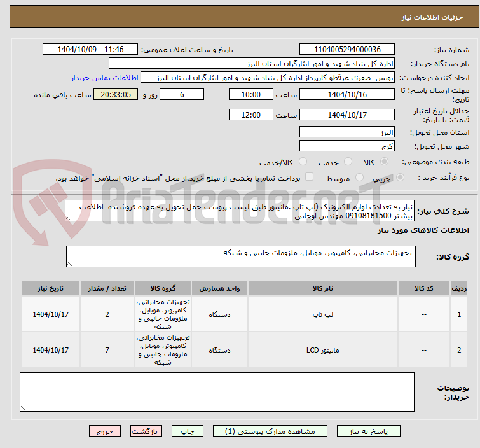
Task: Click the توضیحات خریدار text area
Action: [217, 392]
